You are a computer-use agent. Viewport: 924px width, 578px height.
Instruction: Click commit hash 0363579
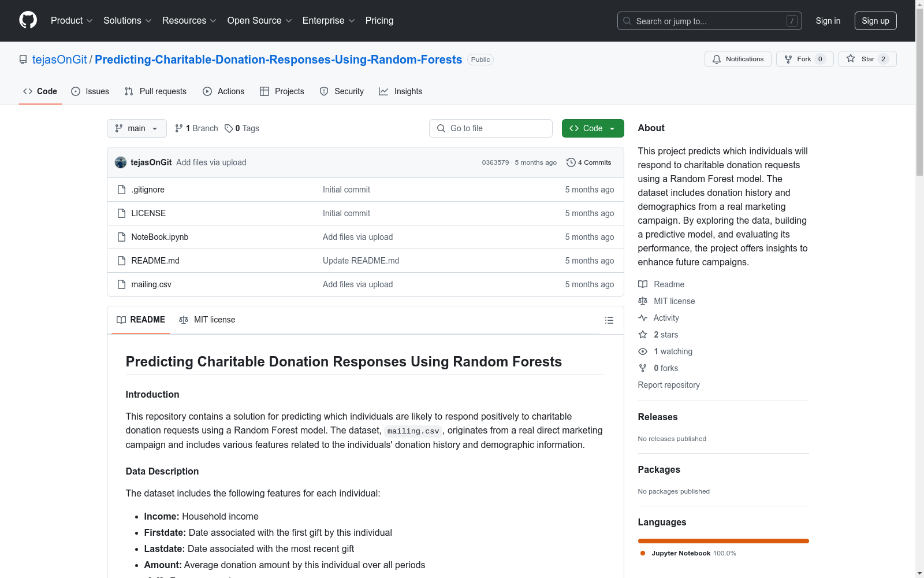(495, 162)
